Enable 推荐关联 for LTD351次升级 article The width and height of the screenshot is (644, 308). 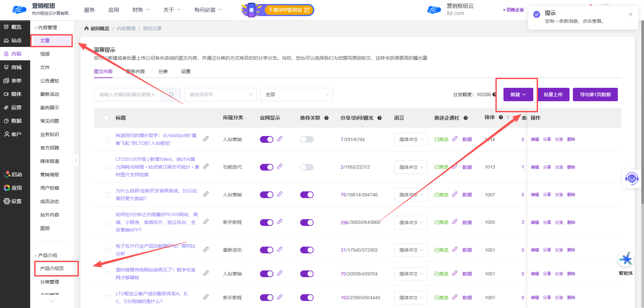pyautogui.click(x=307, y=167)
